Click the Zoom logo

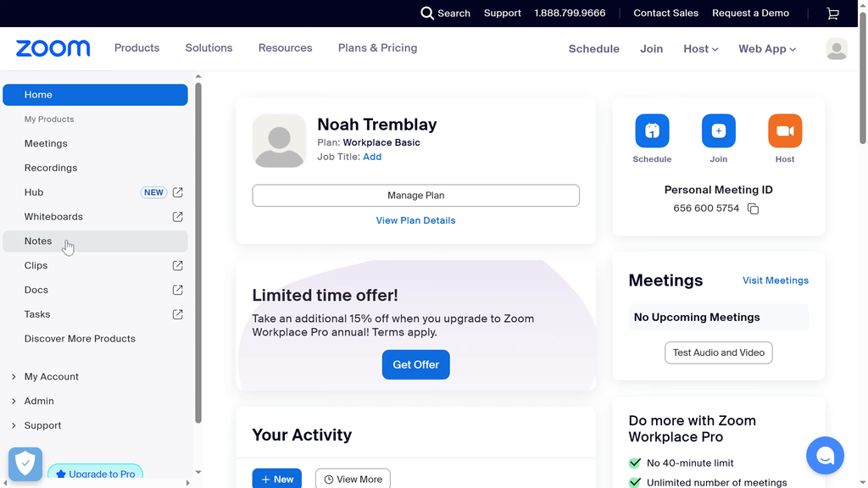tap(53, 48)
